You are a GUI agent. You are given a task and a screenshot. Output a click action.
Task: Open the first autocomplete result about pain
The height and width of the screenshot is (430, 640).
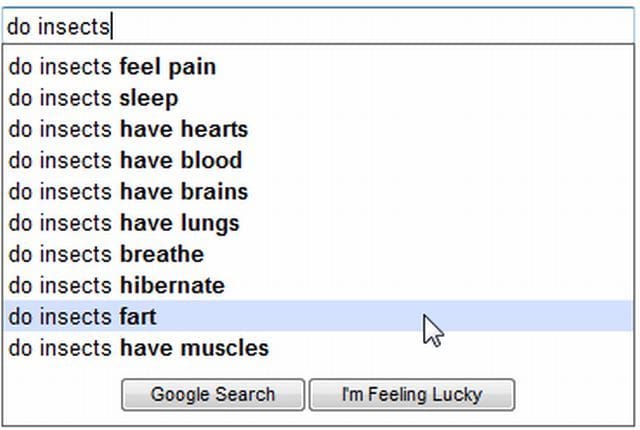click(x=112, y=68)
